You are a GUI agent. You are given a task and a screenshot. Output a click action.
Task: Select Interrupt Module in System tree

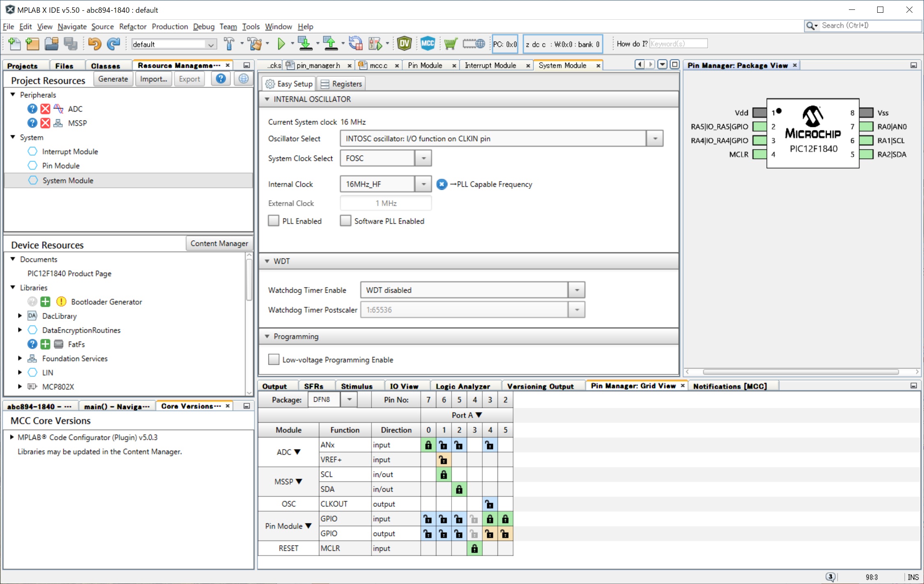tap(70, 152)
